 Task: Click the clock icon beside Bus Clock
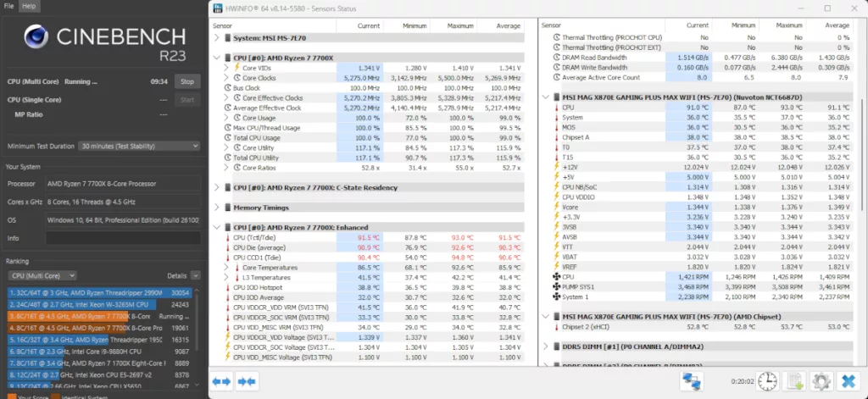[x=227, y=87]
